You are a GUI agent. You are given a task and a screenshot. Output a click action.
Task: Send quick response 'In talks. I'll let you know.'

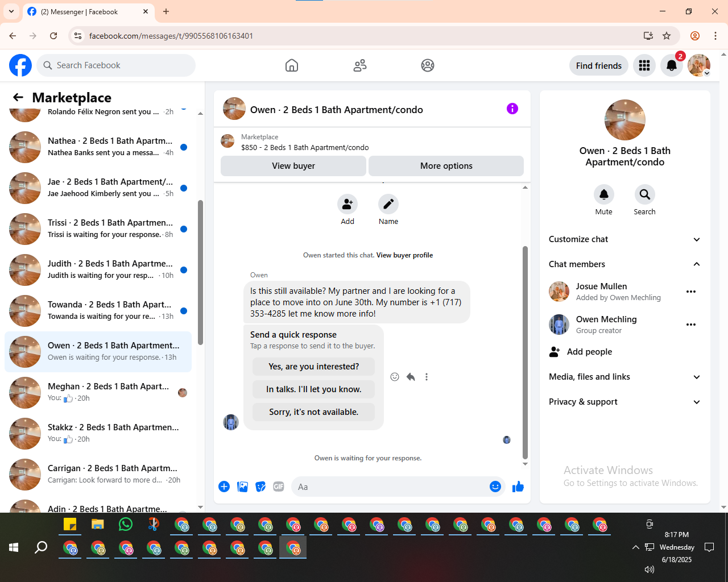314,389
